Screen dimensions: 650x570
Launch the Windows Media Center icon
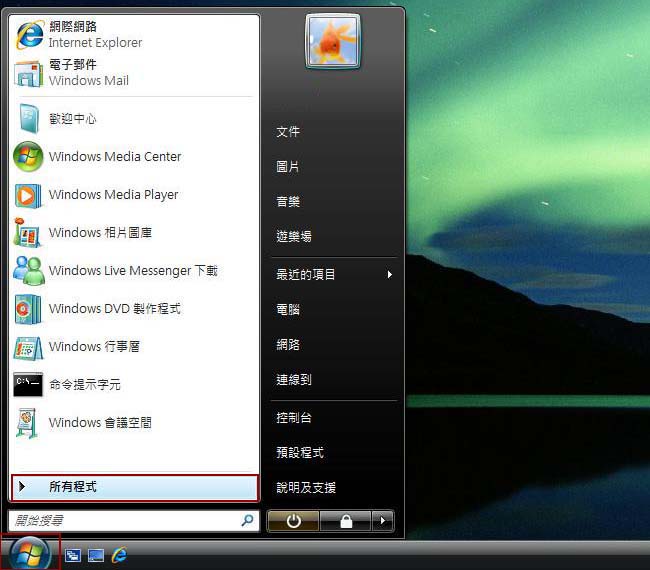click(28, 157)
